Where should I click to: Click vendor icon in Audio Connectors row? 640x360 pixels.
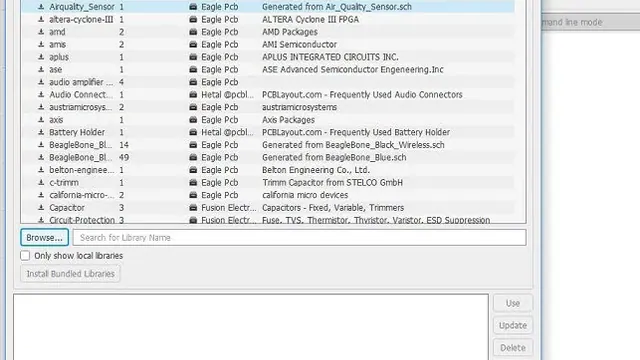click(x=193, y=95)
